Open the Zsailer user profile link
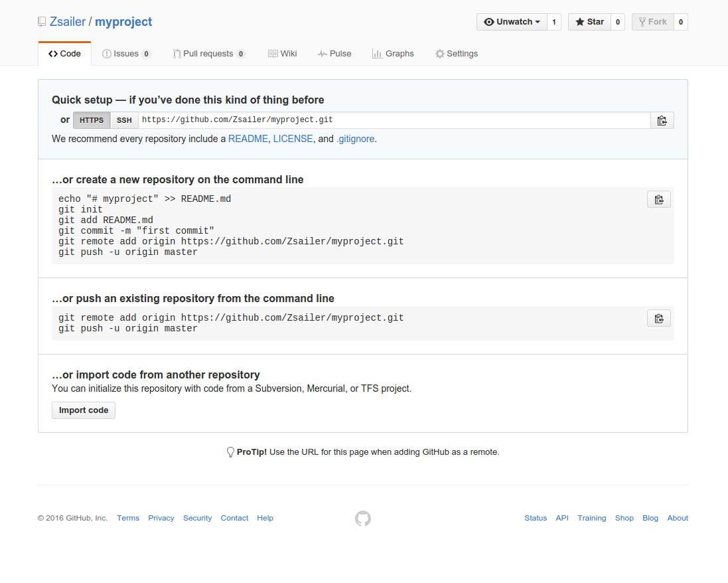This screenshot has height=583, width=728. tap(68, 22)
